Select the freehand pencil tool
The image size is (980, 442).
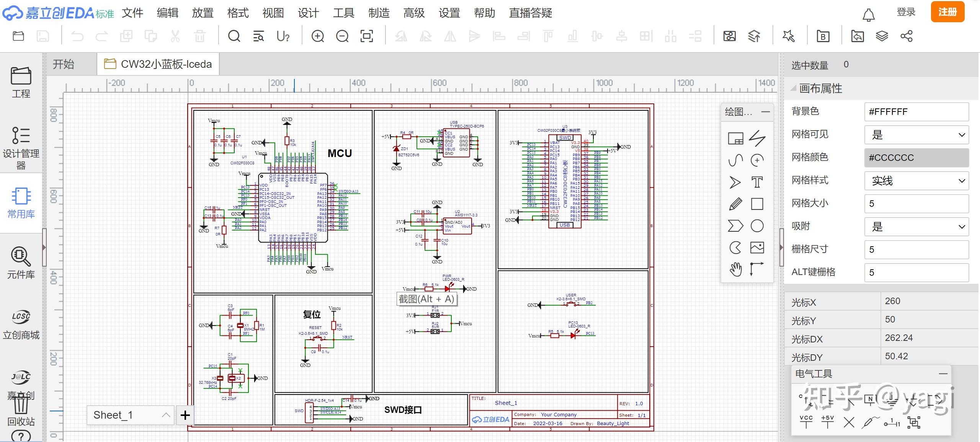point(735,204)
